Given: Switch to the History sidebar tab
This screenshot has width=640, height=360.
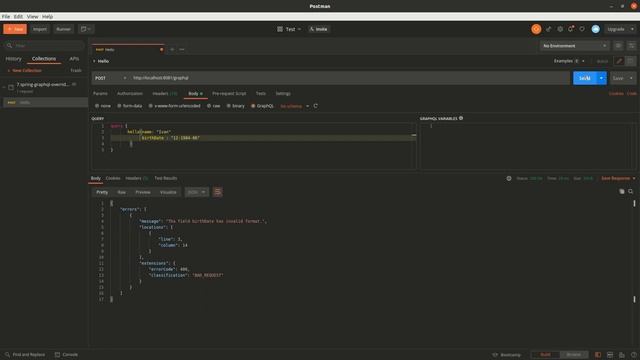Looking at the screenshot, I should click(x=13, y=59).
